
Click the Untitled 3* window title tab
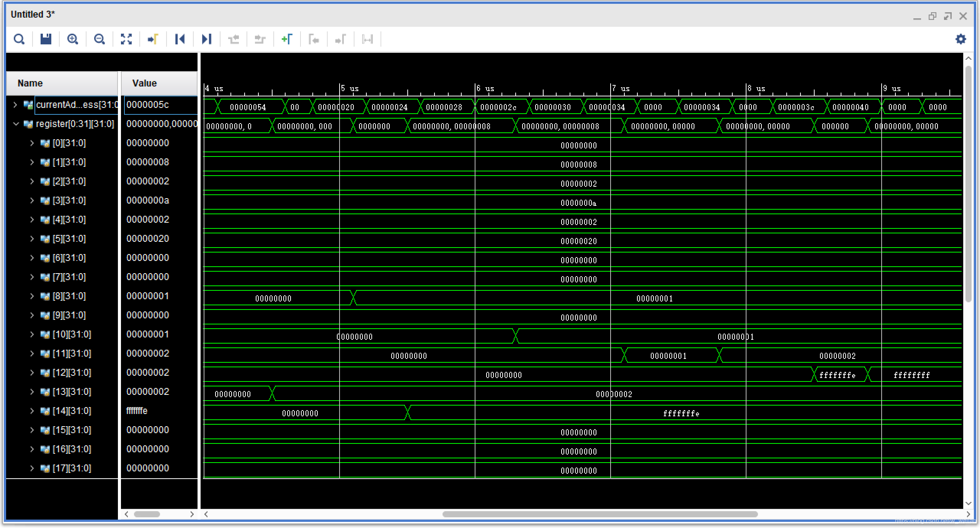point(33,15)
